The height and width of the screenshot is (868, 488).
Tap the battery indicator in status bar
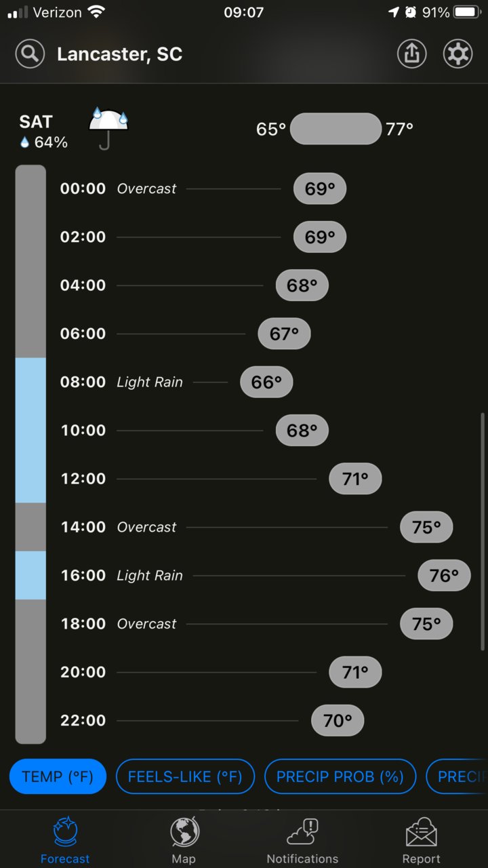(x=467, y=12)
